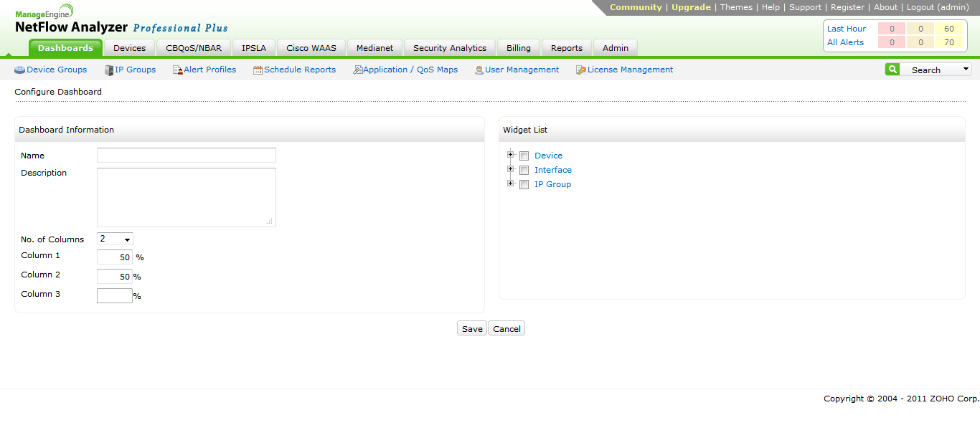Image resolution: width=980 pixels, height=443 pixels.
Task: Click Alert Profiles link text
Action: [x=209, y=70]
